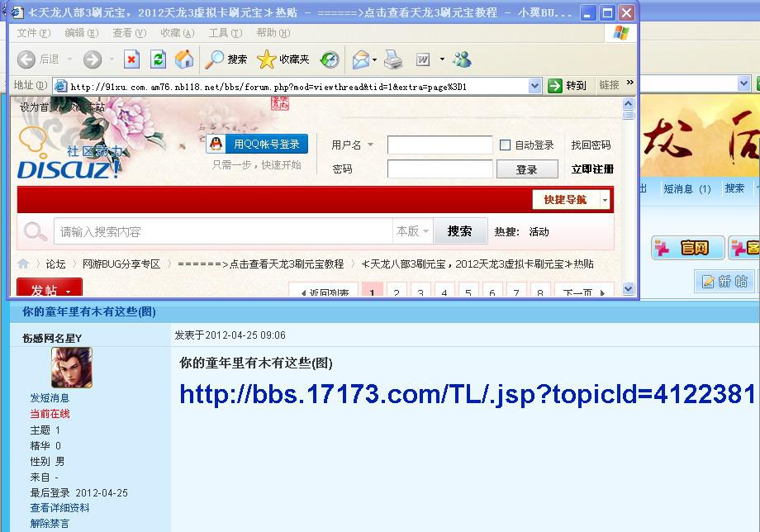This screenshot has height=532, width=760.
Task: Open the 文件 menu
Action: (33, 33)
